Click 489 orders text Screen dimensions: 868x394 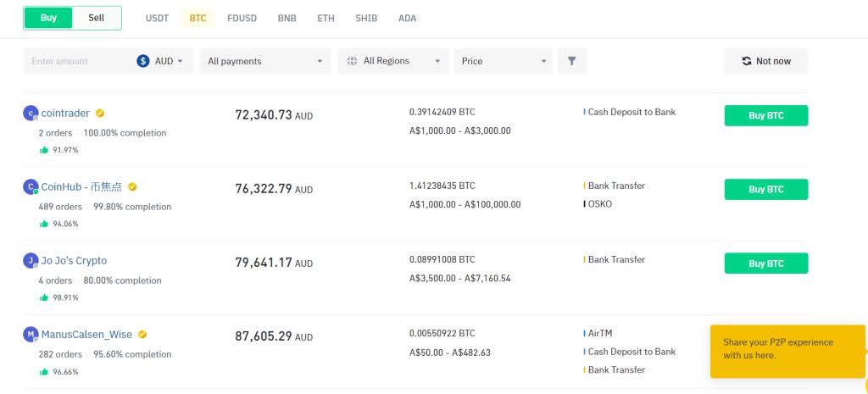[60, 207]
